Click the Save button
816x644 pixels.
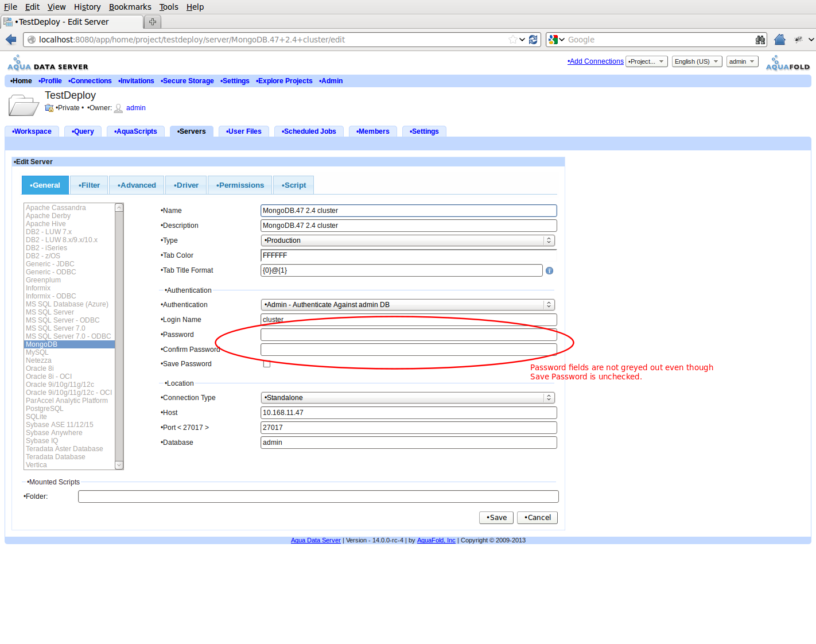pos(496,518)
